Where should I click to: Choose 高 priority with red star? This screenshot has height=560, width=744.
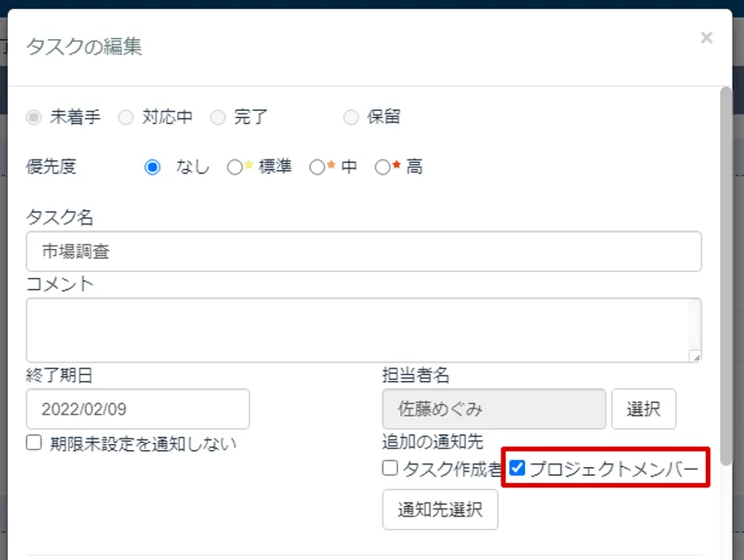pos(383,167)
